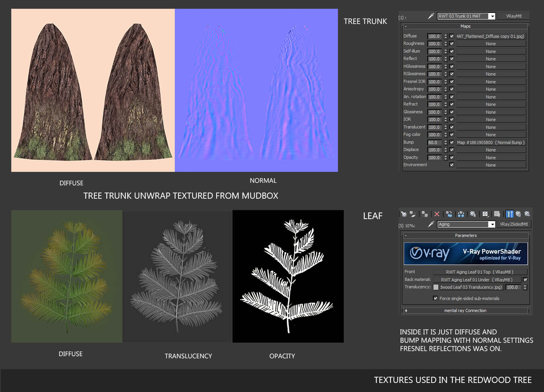Click the VRayMtl material type button
The height and width of the screenshot is (392, 544).
[513, 16]
